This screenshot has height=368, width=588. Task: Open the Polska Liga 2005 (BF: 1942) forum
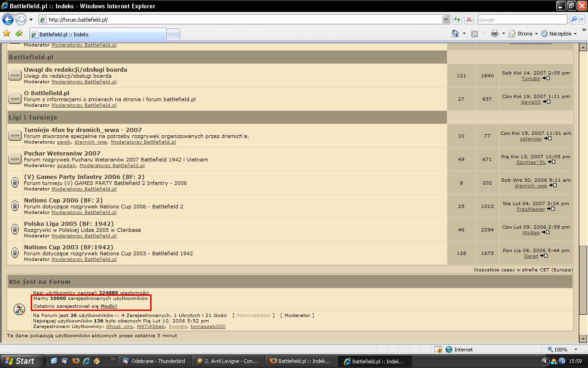point(68,224)
